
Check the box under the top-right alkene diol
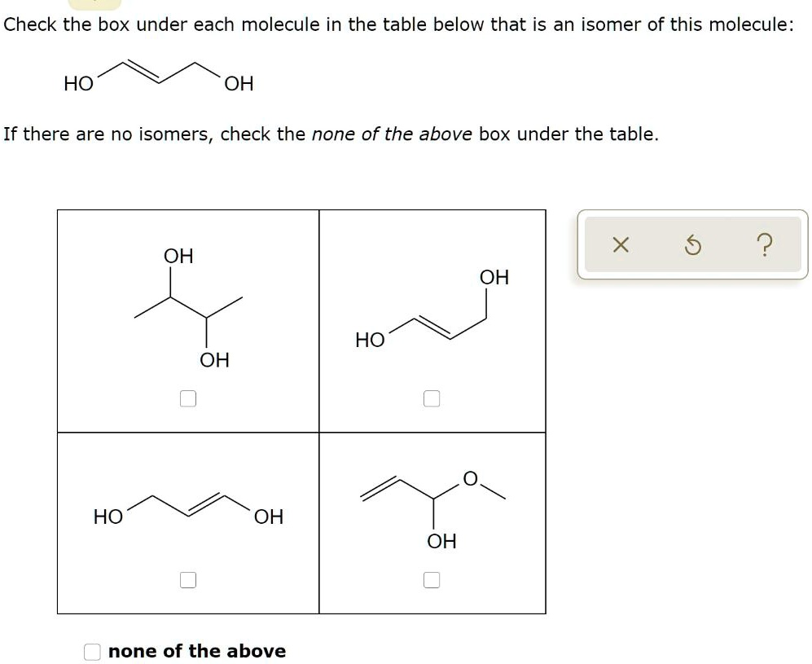[x=431, y=398]
